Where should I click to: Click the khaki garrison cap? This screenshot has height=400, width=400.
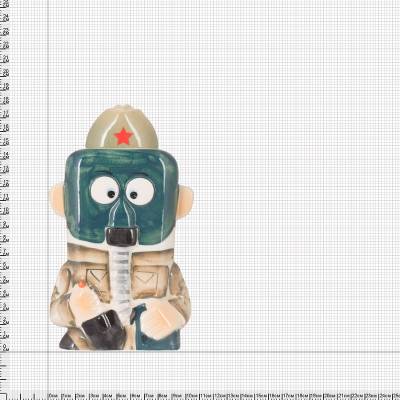(x=122, y=127)
